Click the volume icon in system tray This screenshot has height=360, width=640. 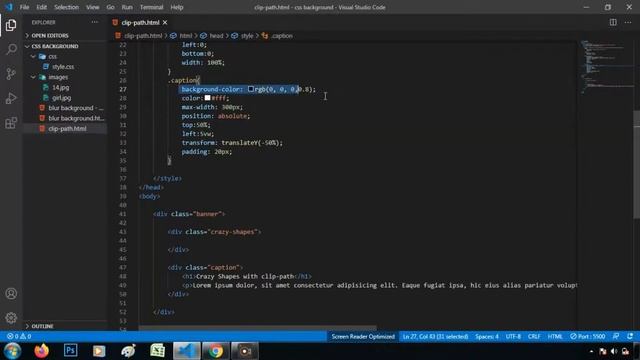pyautogui.click(x=614, y=351)
